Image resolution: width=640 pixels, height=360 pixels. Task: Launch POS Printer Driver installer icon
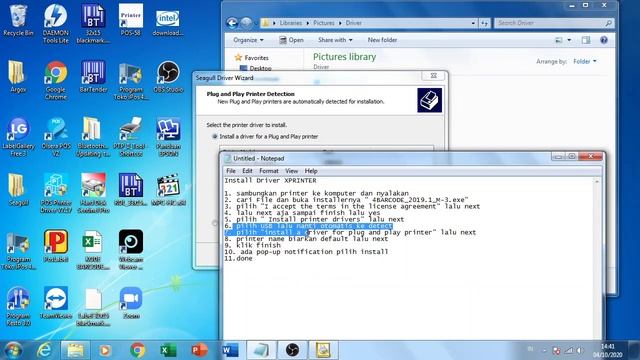coord(56,193)
